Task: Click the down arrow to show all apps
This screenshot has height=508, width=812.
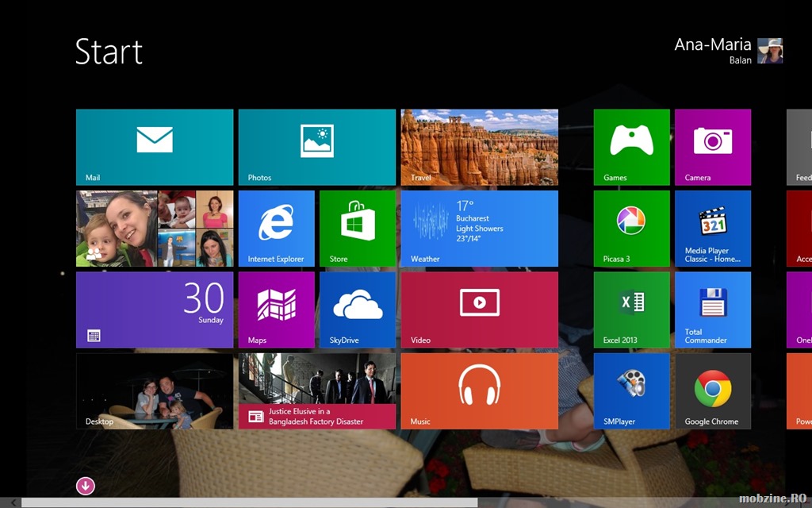Action: [x=86, y=487]
